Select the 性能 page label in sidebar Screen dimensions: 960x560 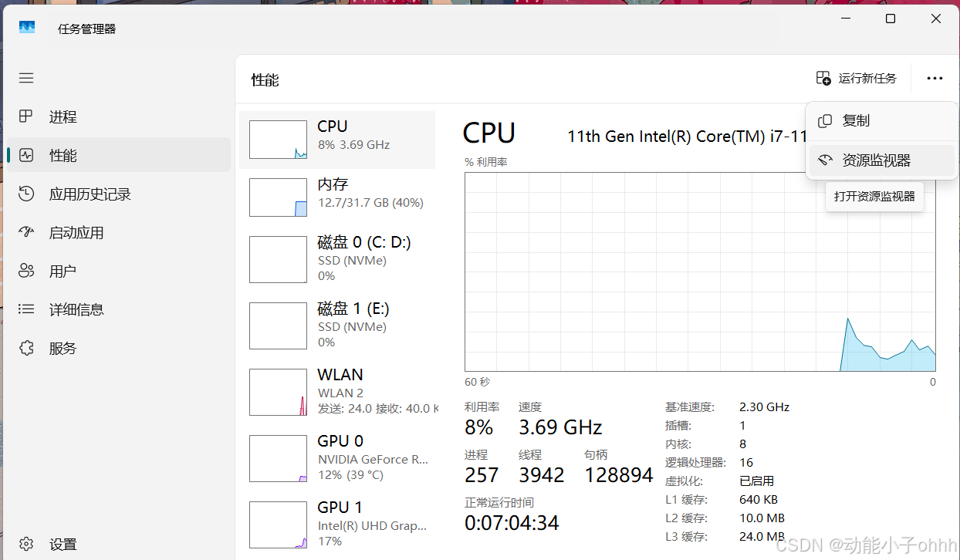click(x=63, y=155)
